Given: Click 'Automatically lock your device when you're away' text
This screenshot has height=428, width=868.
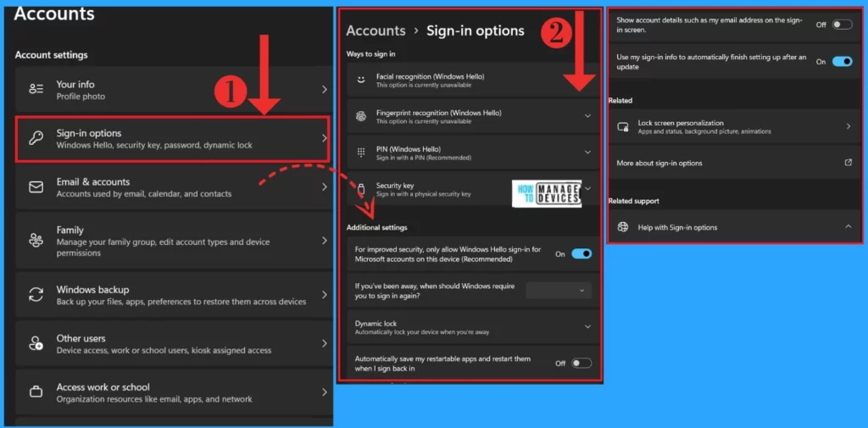Looking at the screenshot, I should [x=422, y=332].
